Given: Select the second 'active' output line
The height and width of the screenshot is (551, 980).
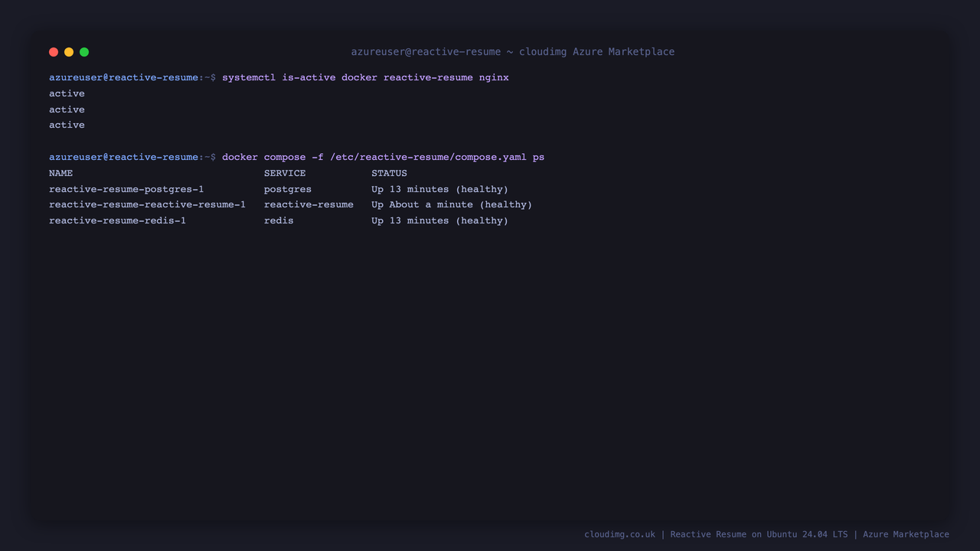Looking at the screenshot, I should [x=67, y=109].
